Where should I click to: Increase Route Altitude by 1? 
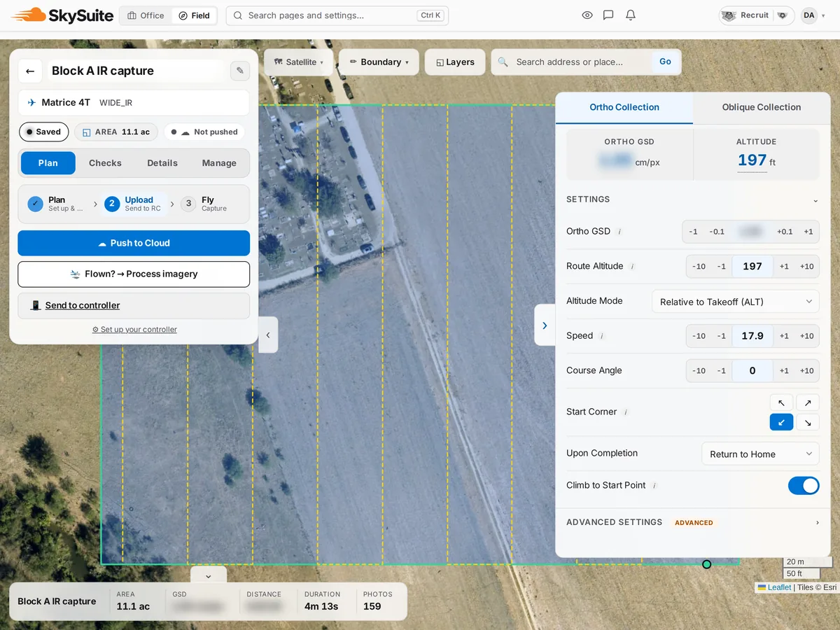coord(784,267)
